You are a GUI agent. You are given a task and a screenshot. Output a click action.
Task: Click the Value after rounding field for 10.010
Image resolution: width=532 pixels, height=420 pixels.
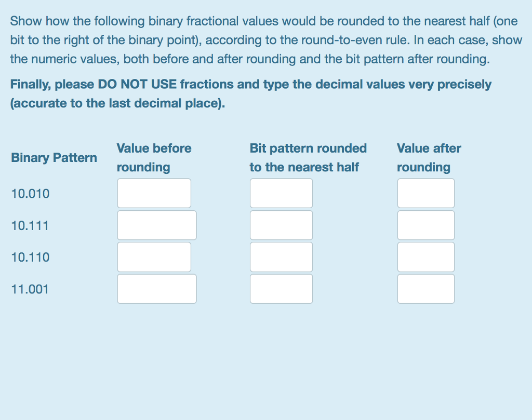coord(425,193)
